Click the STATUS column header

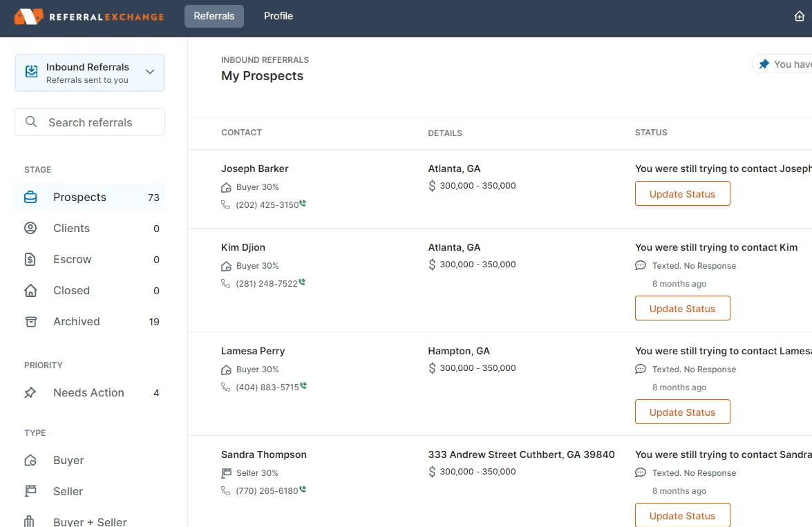[x=651, y=133]
